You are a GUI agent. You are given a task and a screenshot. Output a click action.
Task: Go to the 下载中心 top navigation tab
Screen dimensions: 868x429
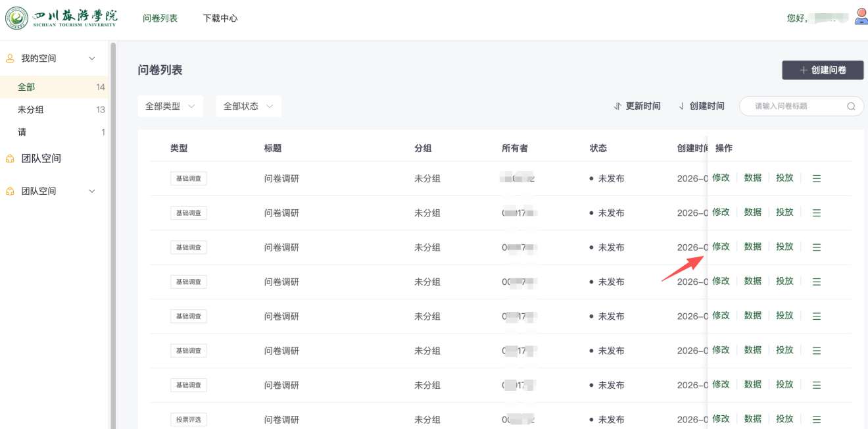[x=220, y=18]
